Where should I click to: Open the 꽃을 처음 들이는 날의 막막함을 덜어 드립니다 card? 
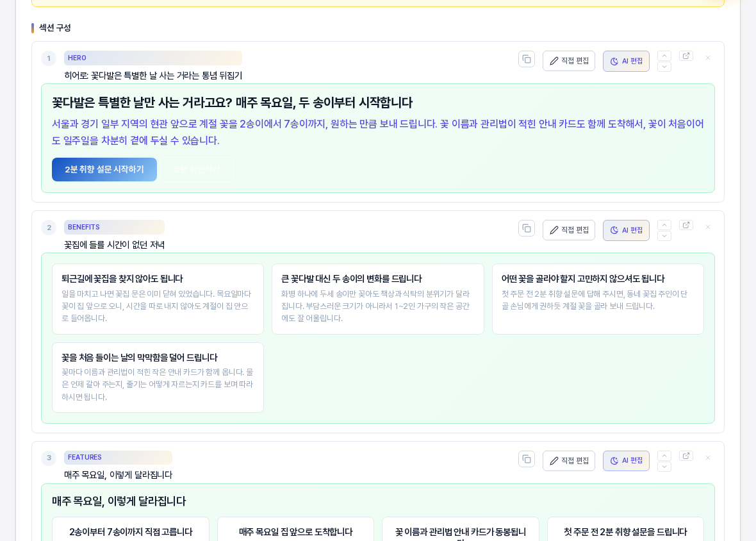(158, 378)
